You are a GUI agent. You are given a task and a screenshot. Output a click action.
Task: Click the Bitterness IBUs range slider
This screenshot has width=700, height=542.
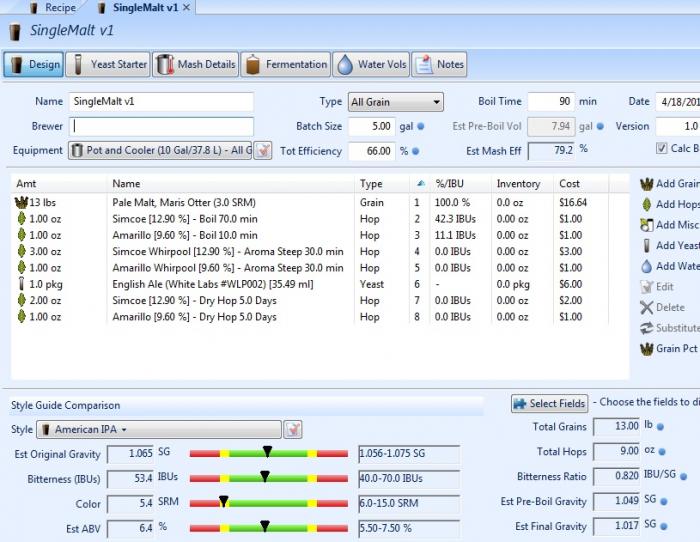click(269, 479)
